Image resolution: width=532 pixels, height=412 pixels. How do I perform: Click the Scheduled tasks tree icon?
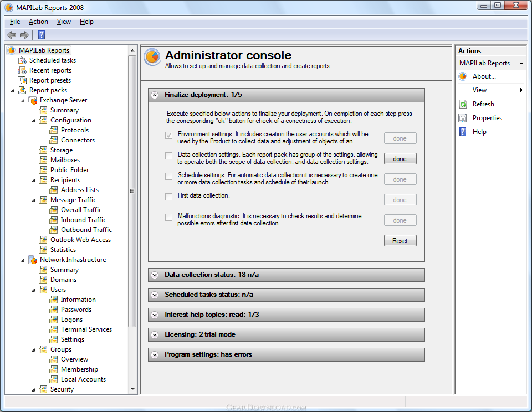(x=22, y=60)
